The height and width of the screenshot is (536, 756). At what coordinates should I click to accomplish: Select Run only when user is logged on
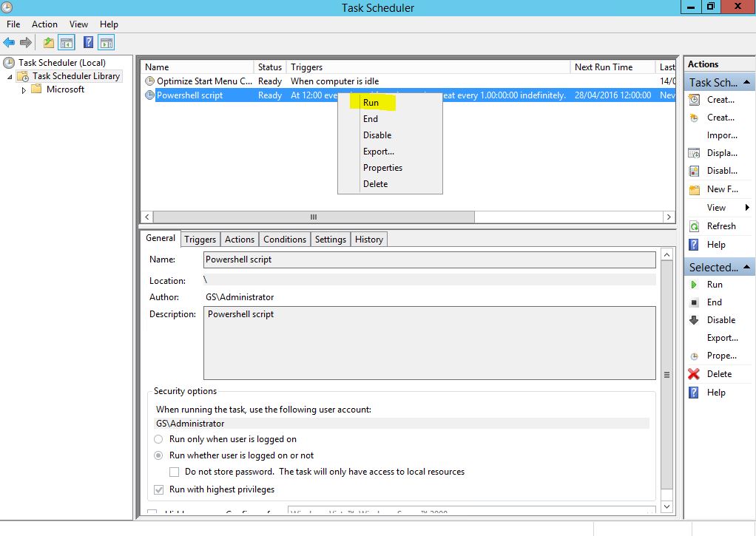[x=158, y=439]
